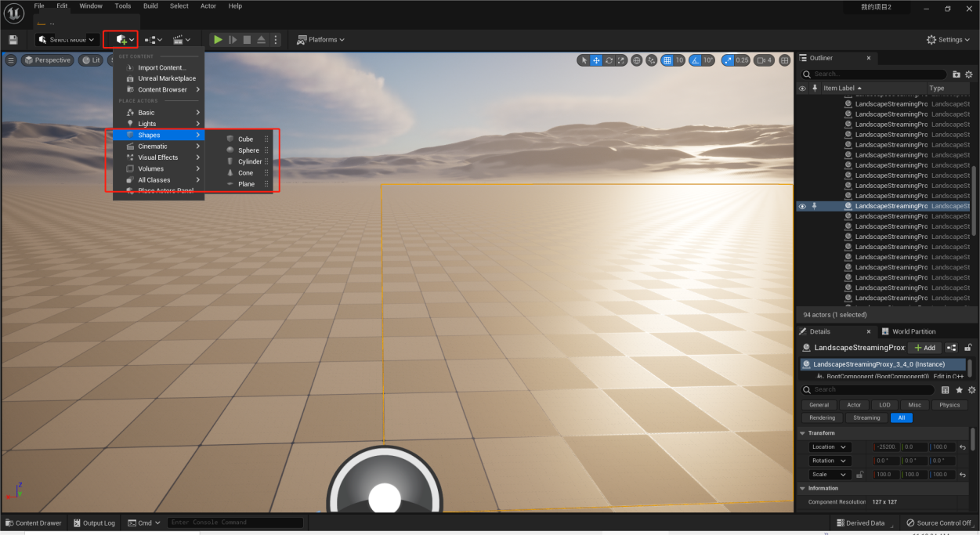The height and width of the screenshot is (535, 980).
Task: Open the camera speed 4 control
Action: point(765,60)
